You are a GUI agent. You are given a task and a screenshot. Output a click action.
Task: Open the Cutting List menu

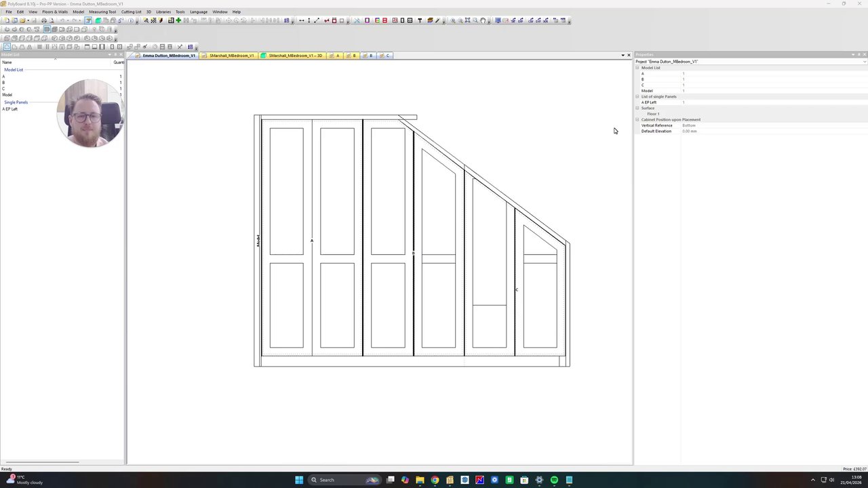click(x=132, y=12)
